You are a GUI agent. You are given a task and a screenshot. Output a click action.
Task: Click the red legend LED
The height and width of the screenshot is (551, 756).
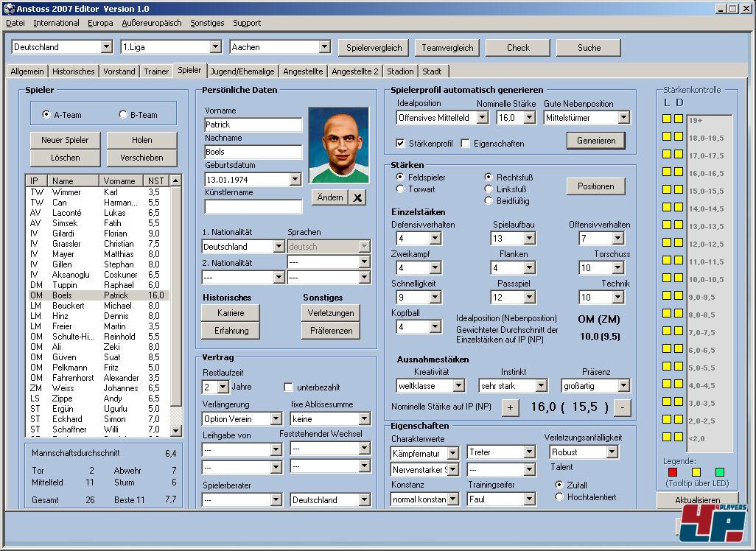click(672, 471)
